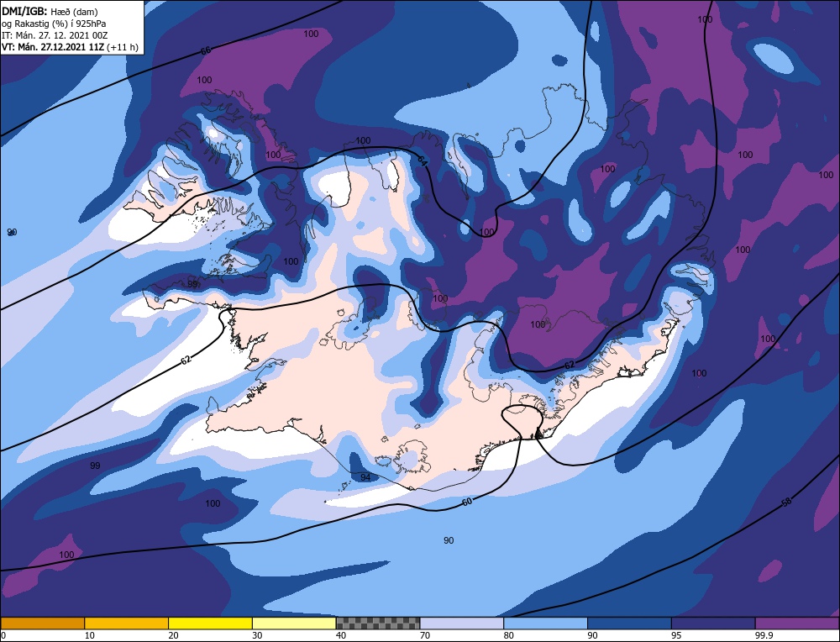840x642 pixels.
Task: Click the bright yellow 20–30 legend swatch
Action: tap(210, 624)
